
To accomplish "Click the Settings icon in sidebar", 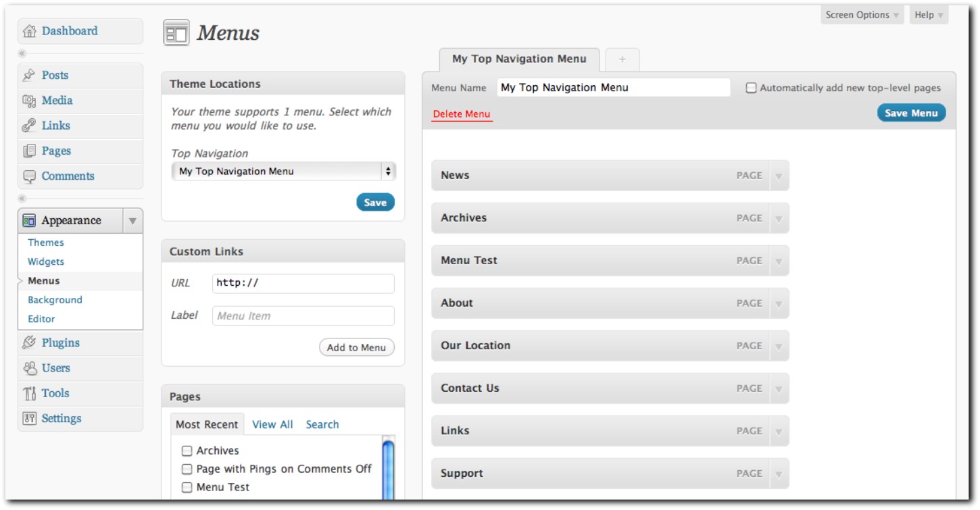I will [29, 419].
